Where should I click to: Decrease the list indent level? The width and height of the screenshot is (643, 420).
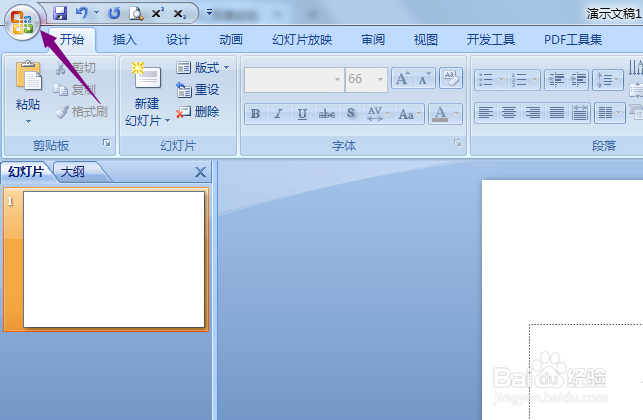556,80
